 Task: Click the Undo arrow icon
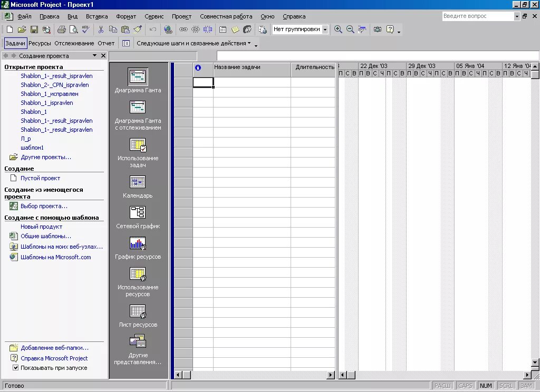pyautogui.click(x=152, y=30)
